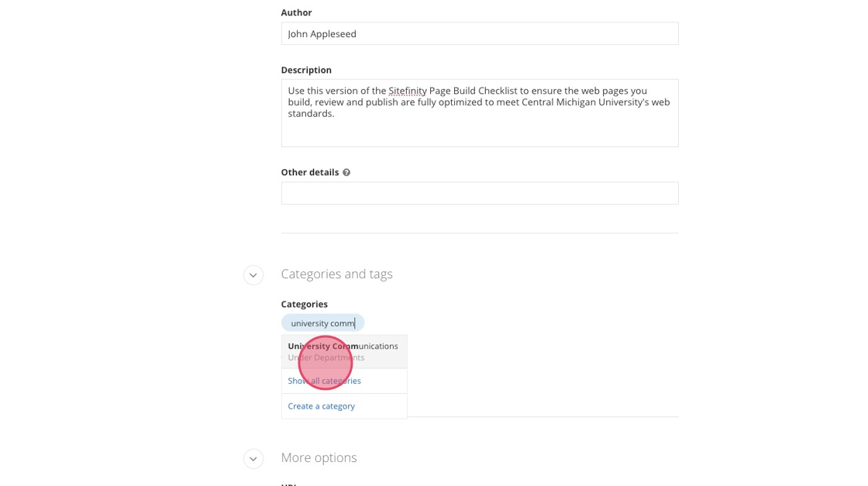Image resolution: width=868 pixels, height=486 pixels.
Task: Click the Categories search box
Action: coord(323,323)
